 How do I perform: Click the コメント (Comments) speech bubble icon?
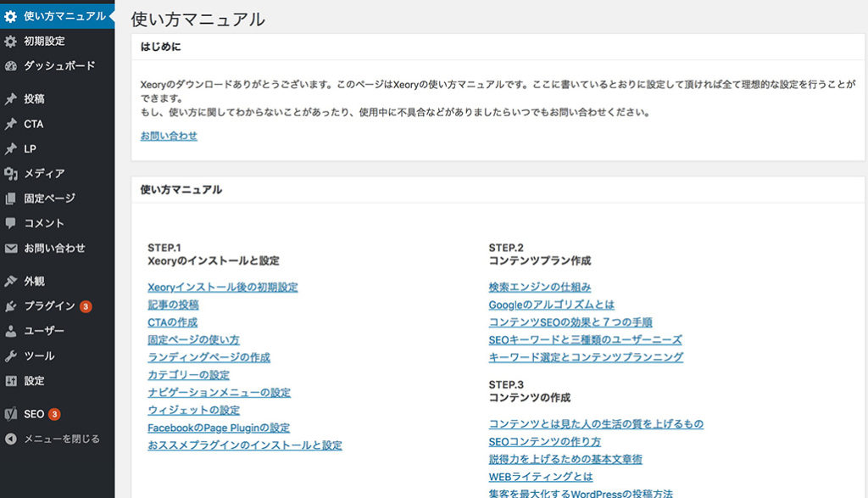(x=11, y=222)
